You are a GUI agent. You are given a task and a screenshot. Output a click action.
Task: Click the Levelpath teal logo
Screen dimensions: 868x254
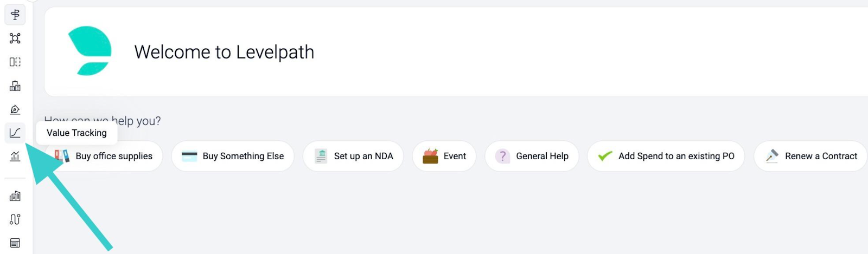[x=90, y=51]
